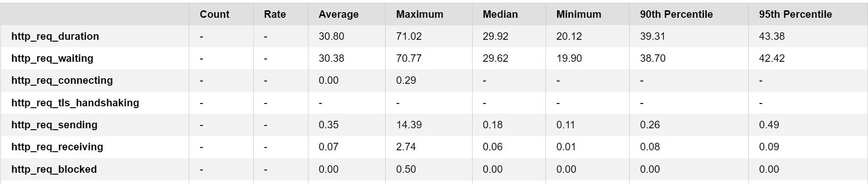Select the 30.38 average waiting value
The width and height of the screenshot is (868, 184).
point(331,59)
